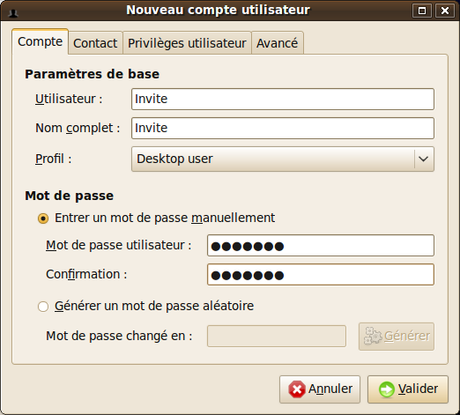
Task: Focus the Nom complet text field
Action: 283,128
